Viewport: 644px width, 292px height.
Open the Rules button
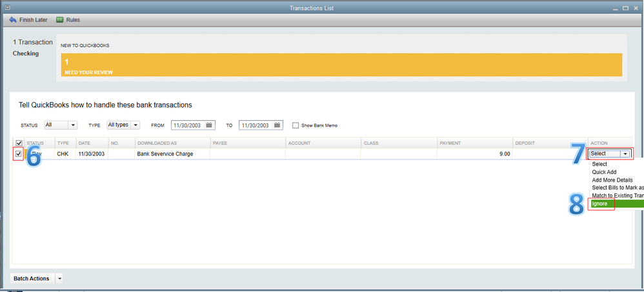pyautogui.click(x=68, y=20)
